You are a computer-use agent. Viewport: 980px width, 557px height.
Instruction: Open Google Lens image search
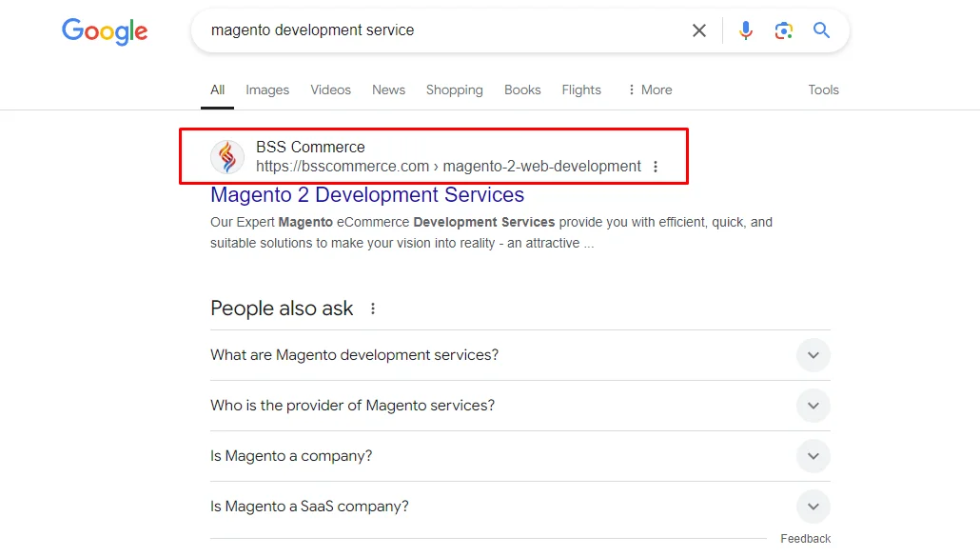[x=783, y=30]
